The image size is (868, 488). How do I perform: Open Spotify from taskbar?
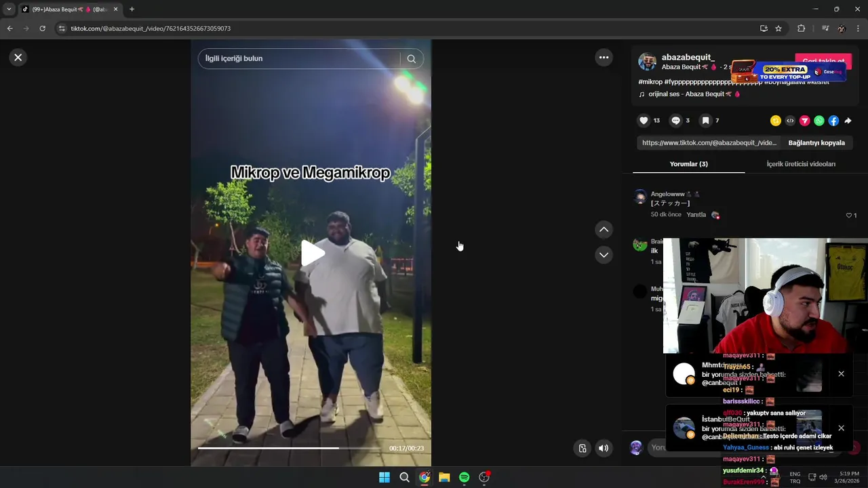pos(464,477)
